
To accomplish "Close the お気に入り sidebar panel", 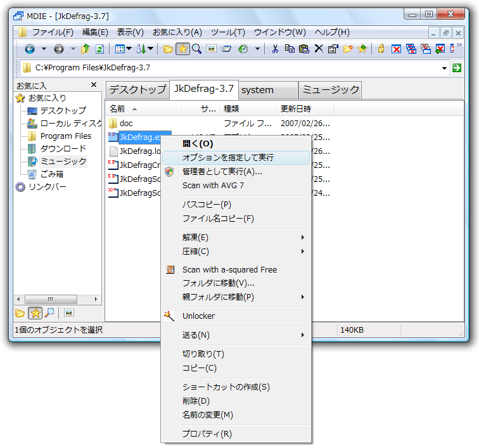I will point(94,85).
